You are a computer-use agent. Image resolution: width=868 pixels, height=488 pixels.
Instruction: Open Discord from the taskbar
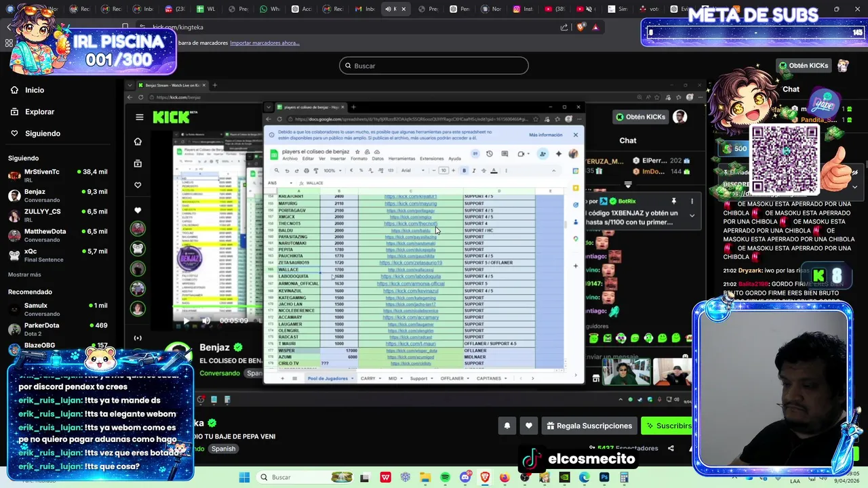point(465,477)
